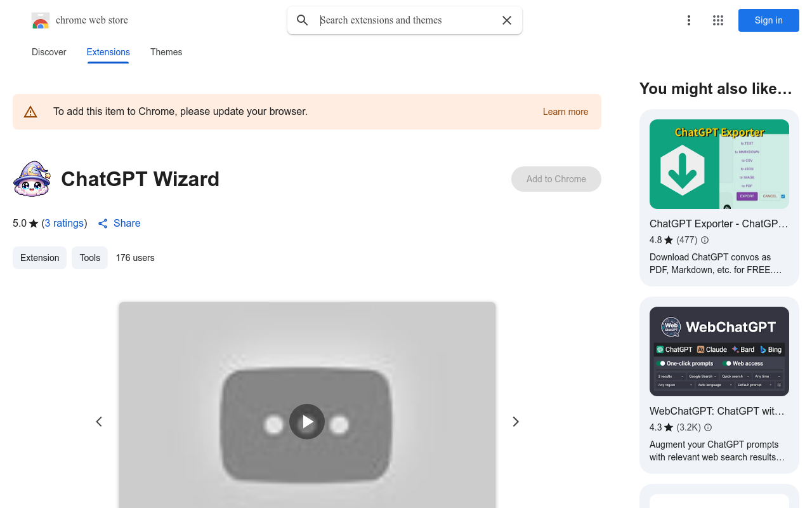Click the 176 users text
Screen dimensions: 812x508
135,258
